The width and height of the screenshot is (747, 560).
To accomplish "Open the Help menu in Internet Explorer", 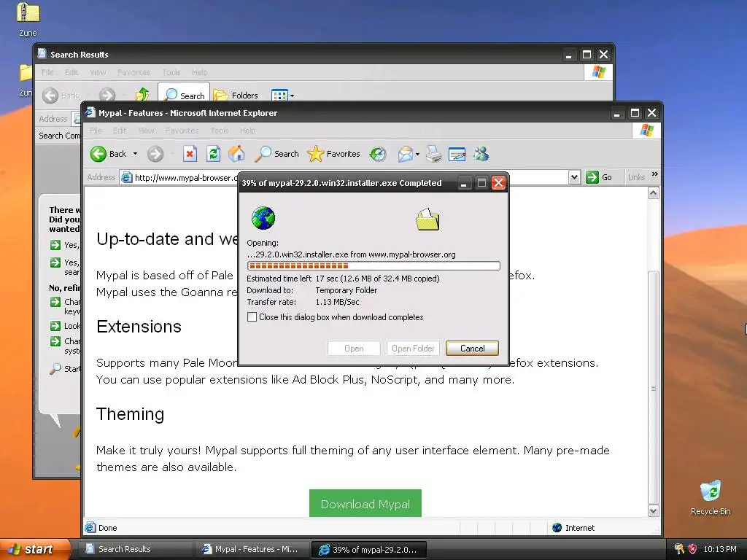I will (248, 131).
